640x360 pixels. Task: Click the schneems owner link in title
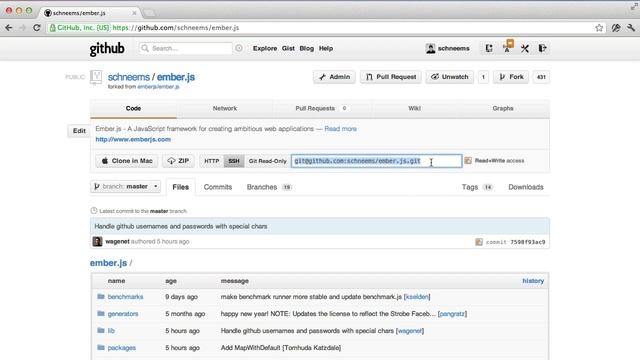click(129, 77)
